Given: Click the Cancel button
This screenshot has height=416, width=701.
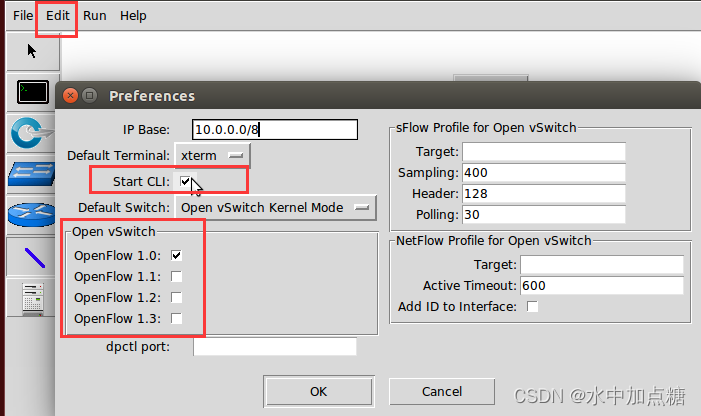Looking at the screenshot, I should (x=442, y=391).
